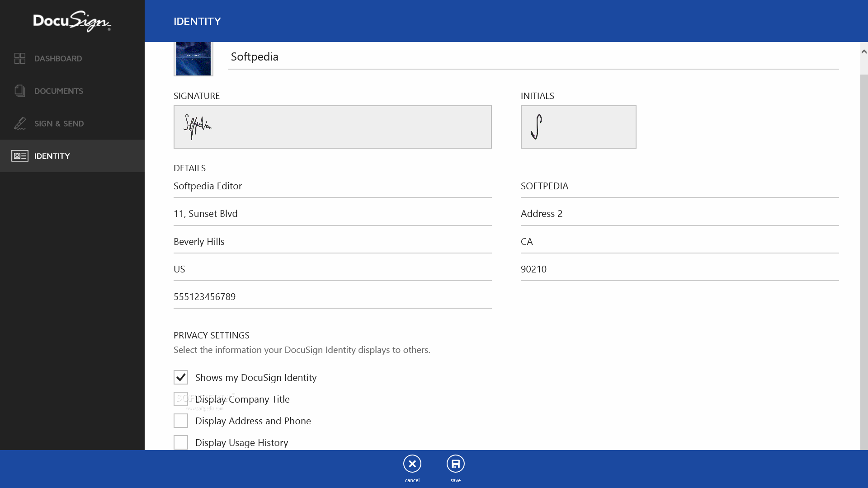Click the Save button icon

tap(455, 464)
